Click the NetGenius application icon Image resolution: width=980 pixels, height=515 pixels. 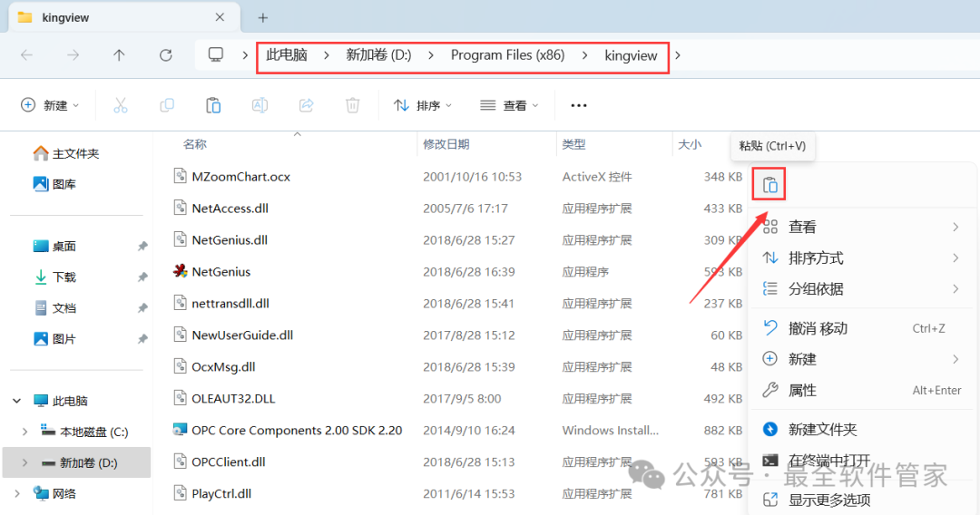click(x=180, y=271)
